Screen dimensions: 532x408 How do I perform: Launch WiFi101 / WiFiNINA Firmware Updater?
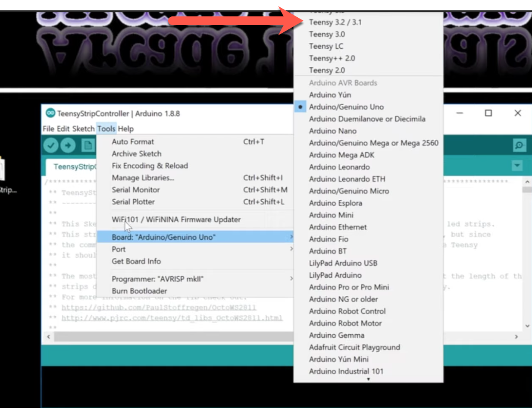click(195, 220)
